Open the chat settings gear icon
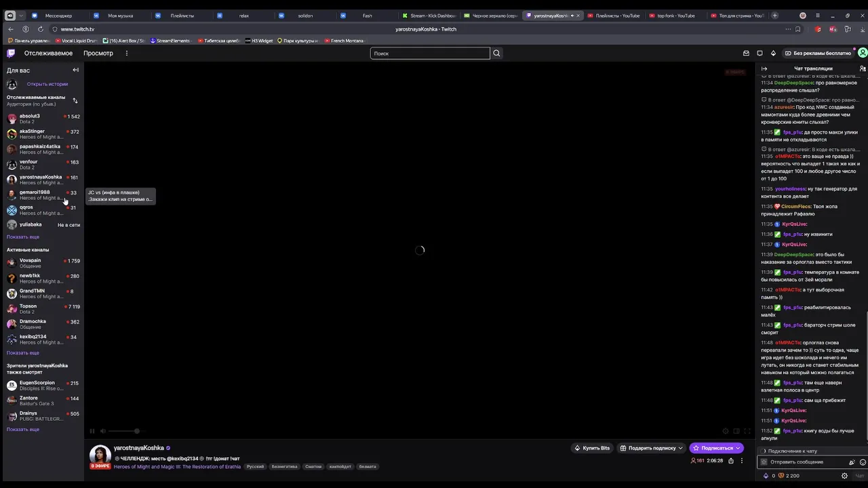The image size is (868, 488). (844, 476)
